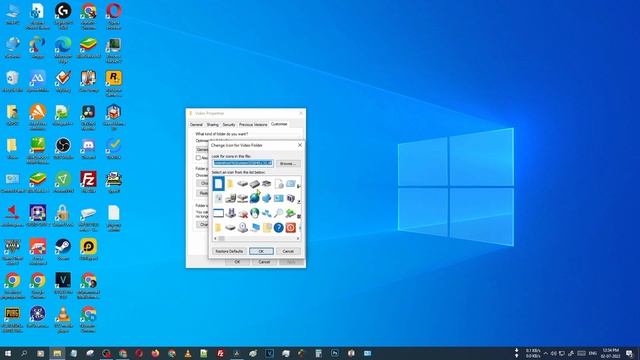Open File Explorer from the taskbar
This screenshot has height=360, width=640.
coord(57,353)
